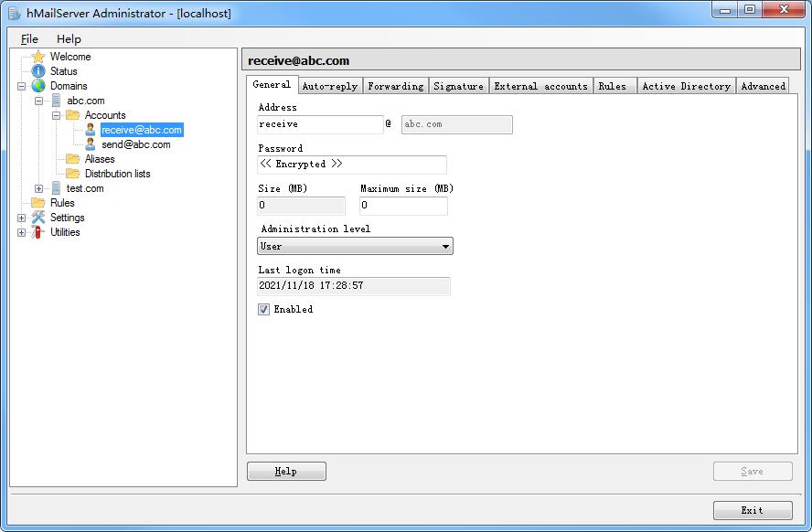Select test.com domain in the tree
Image resolution: width=812 pixels, height=532 pixels.
coord(85,188)
